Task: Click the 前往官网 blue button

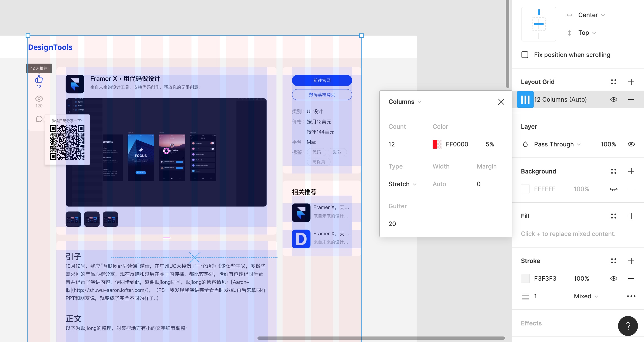Action: point(322,80)
